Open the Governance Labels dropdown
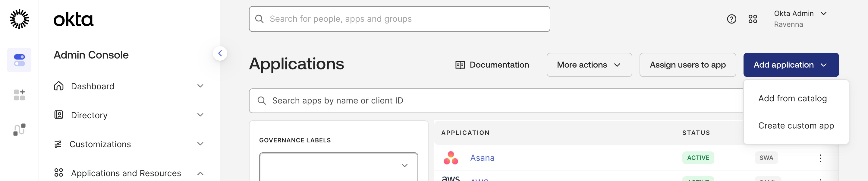This screenshot has height=181, width=868. (339, 167)
